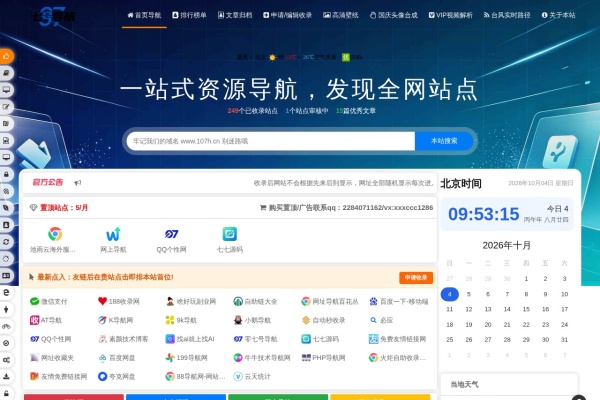The width and height of the screenshot is (600, 400).
Task: Open the 网址导航百花丛 link
Action: click(330, 302)
